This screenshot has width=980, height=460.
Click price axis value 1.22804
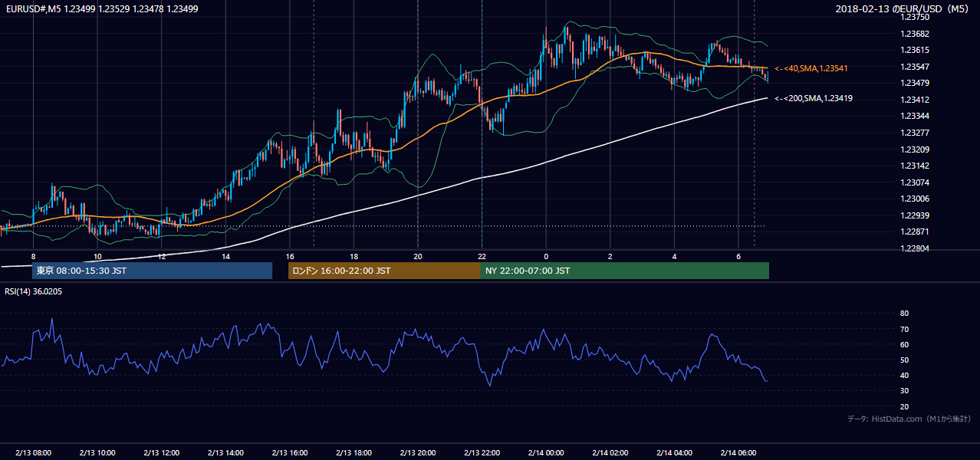(914, 248)
